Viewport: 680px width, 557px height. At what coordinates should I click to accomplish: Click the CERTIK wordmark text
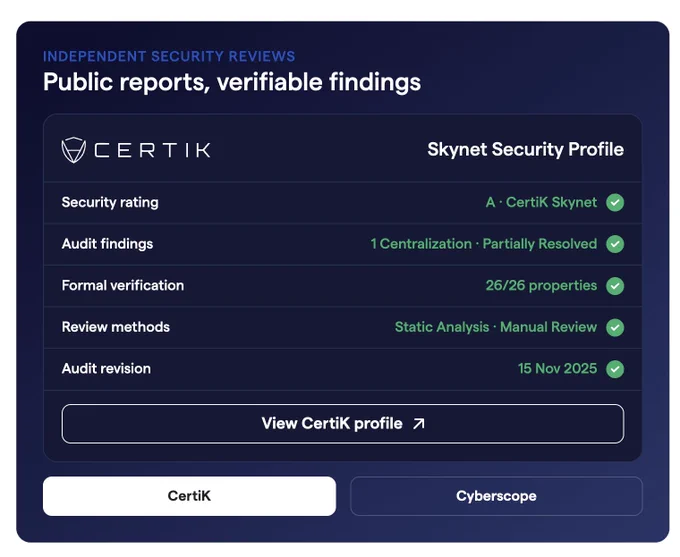(x=153, y=151)
